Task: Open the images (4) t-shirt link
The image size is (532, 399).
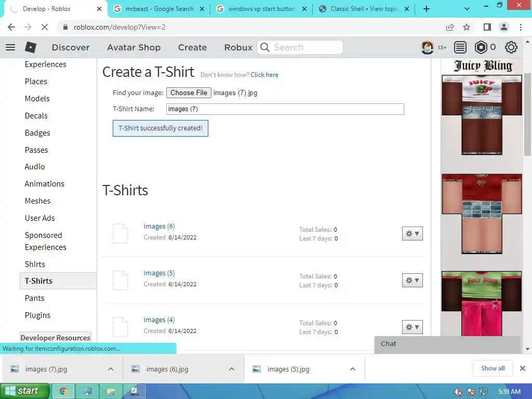Action: [159, 320]
